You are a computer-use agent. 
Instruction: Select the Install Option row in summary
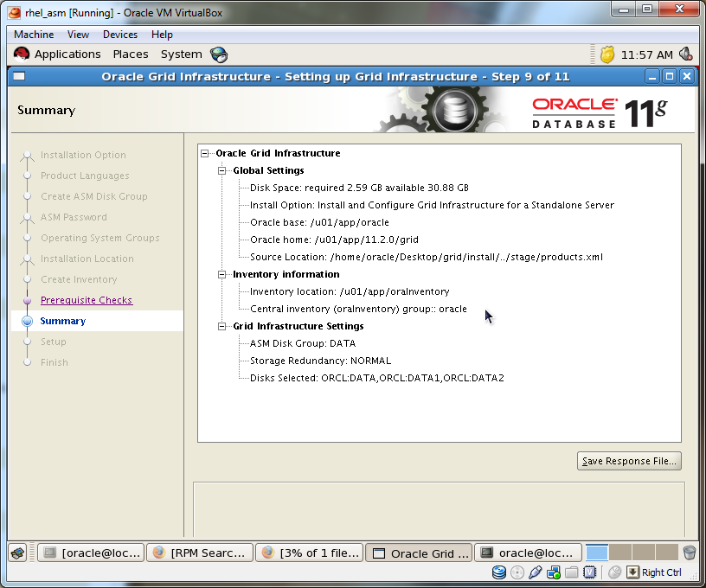pyautogui.click(x=432, y=205)
